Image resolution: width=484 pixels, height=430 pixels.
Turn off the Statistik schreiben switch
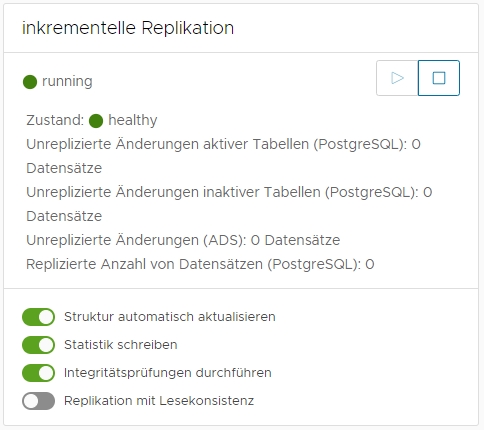click(39, 345)
